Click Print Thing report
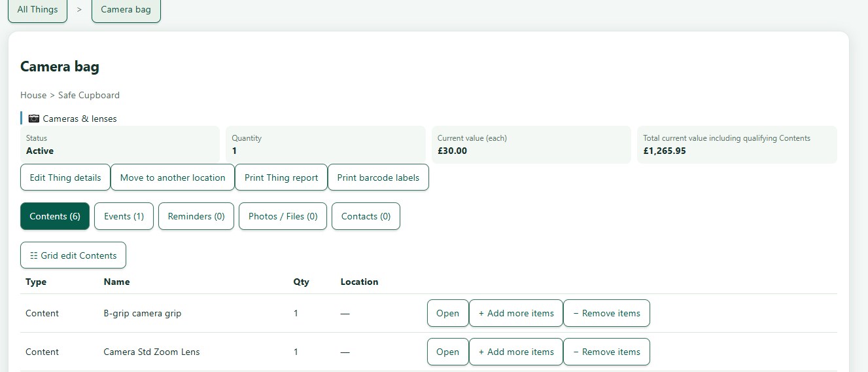The height and width of the screenshot is (372, 868). pos(281,177)
